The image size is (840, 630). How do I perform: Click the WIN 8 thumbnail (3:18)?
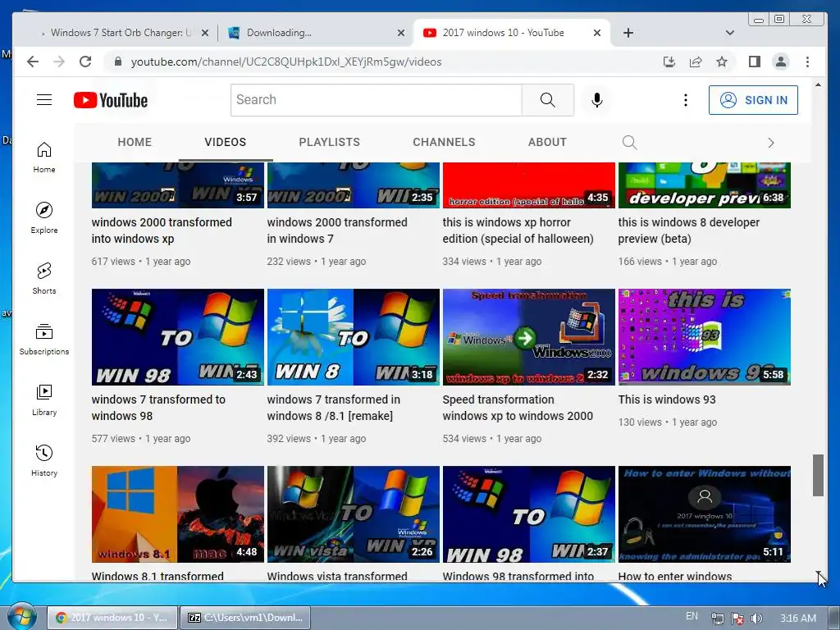(x=353, y=337)
